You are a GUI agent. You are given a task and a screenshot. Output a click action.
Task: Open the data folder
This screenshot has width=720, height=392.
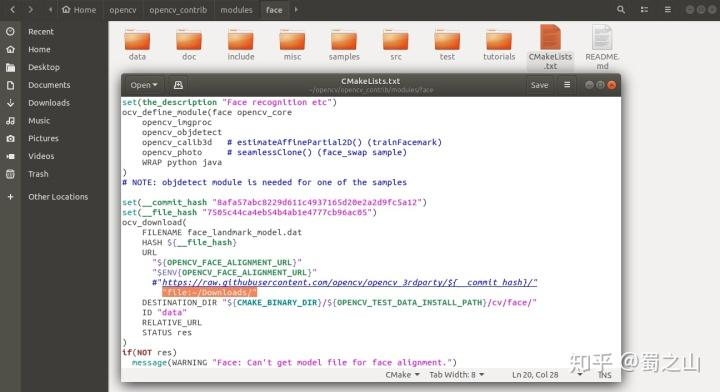(x=137, y=45)
